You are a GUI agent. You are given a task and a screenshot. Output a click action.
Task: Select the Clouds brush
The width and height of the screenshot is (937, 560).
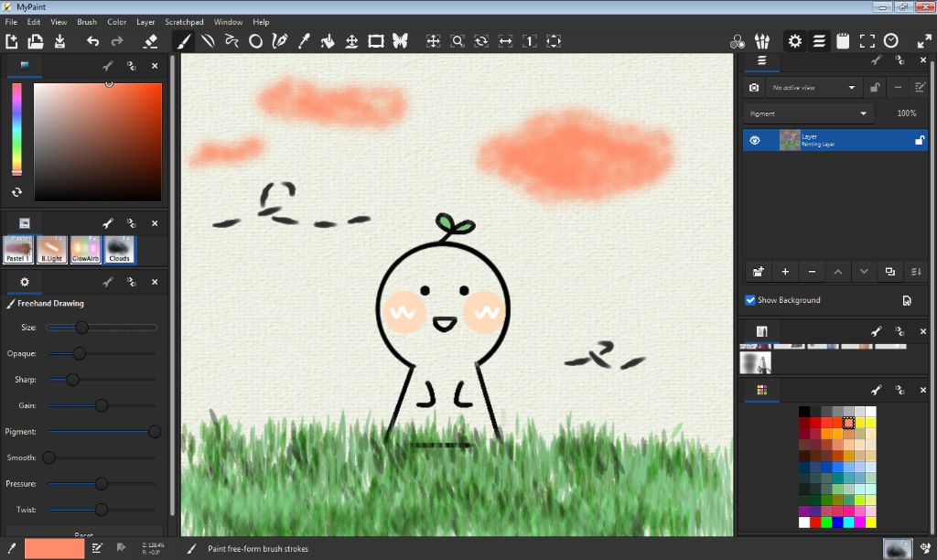click(x=119, y=250)
